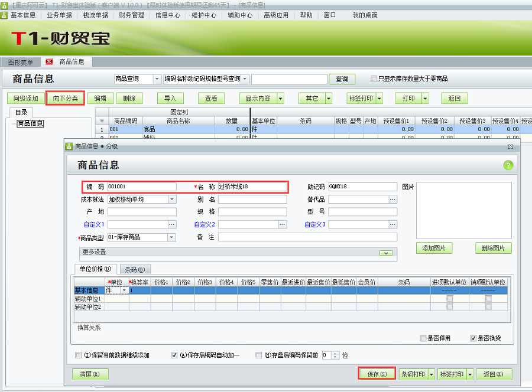
Task: Toggle 只显示库存数量大于零商品 checkbox
Action: point(374,79)
